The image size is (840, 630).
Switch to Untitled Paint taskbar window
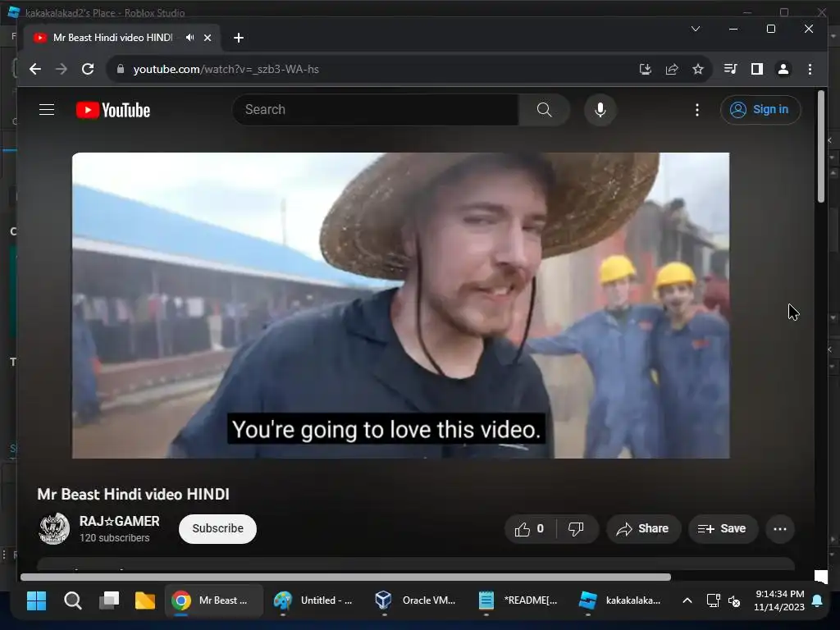point(315,600)
